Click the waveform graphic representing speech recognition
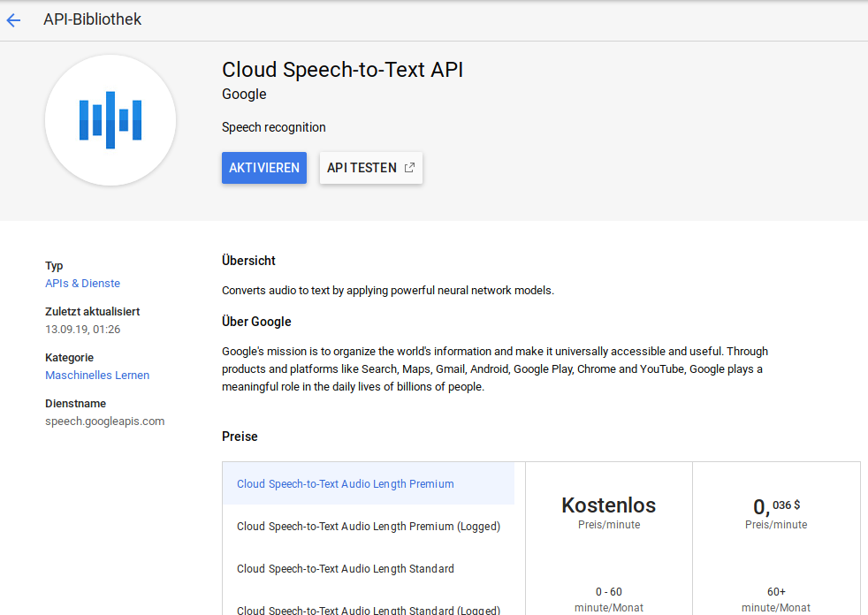The width and height of the screenshot is (868, 615). coord(110,119)
